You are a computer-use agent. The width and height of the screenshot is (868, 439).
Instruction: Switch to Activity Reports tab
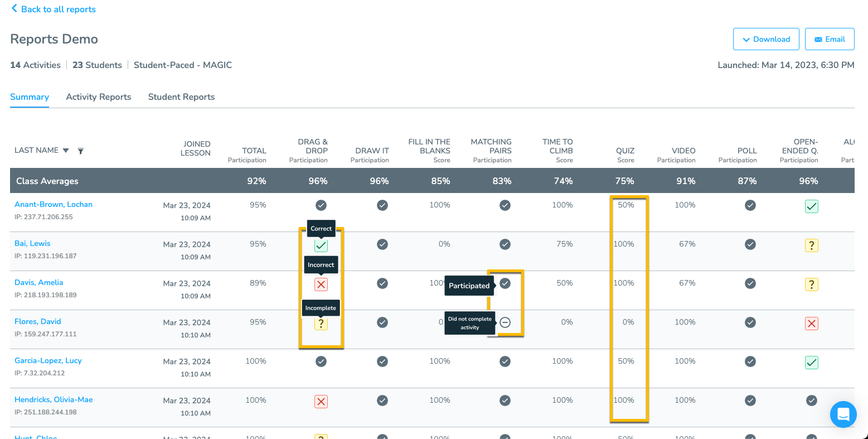99,97
